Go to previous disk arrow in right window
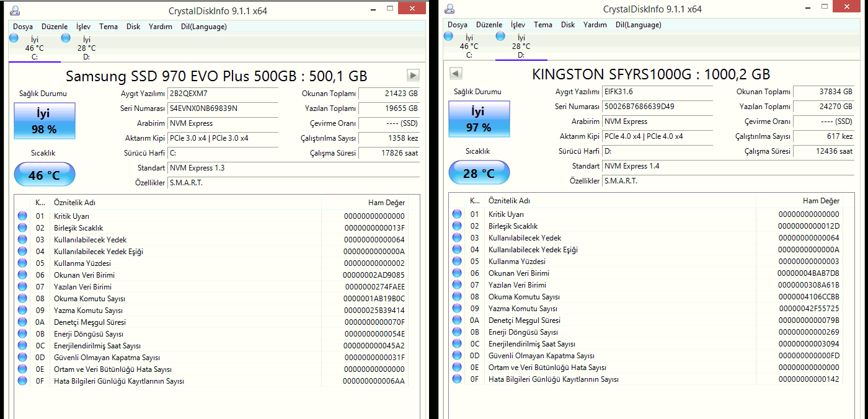The image size is (868, 419). tap(456, 74)
